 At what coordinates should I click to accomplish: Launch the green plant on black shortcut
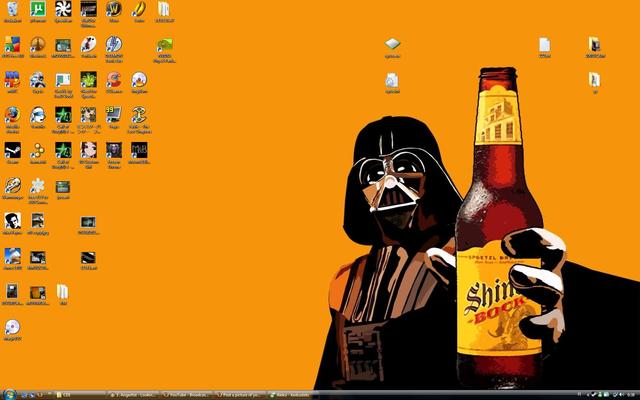click(89, 80)
